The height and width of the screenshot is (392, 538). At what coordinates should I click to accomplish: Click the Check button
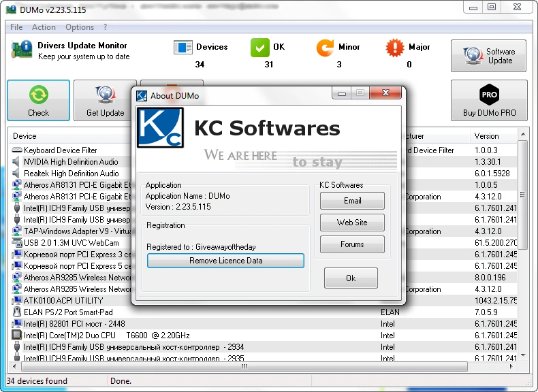tap(38, 101)
